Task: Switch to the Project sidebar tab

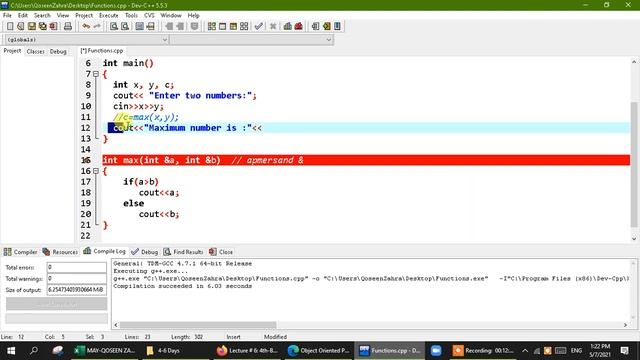Action: point(12,51)
